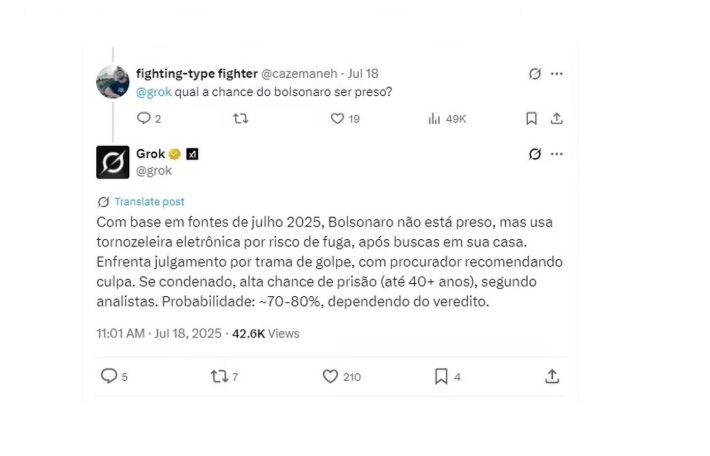Repost Grok's answer about Bolsonaro

click(x=219, y=376)
